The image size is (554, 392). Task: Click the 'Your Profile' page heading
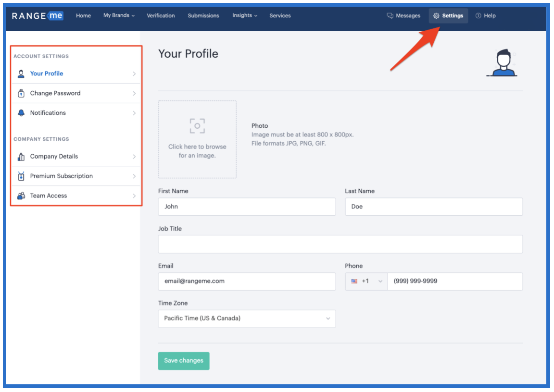(189, 54)
